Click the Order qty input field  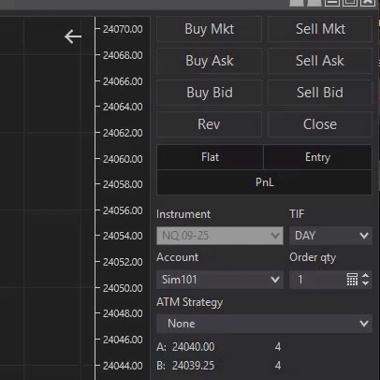click(x=317, y=279)
